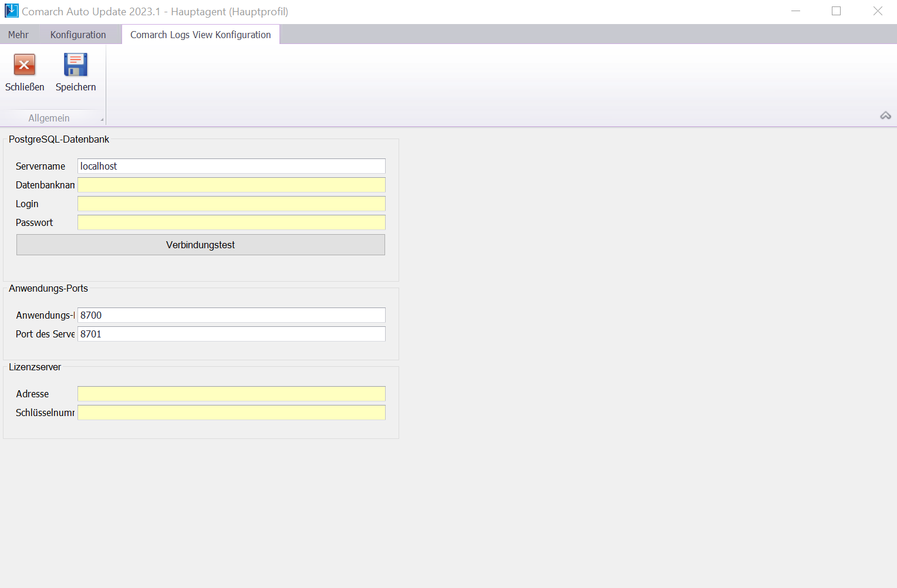Click the Login label text

27,204
